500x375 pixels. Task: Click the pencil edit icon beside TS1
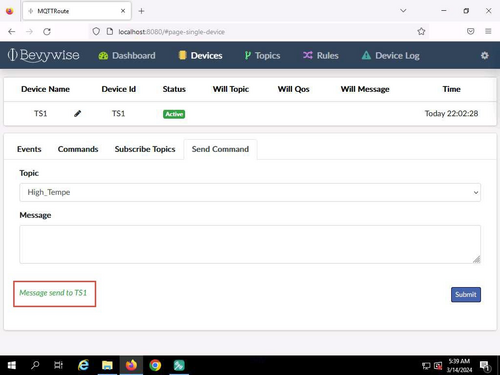77,114
